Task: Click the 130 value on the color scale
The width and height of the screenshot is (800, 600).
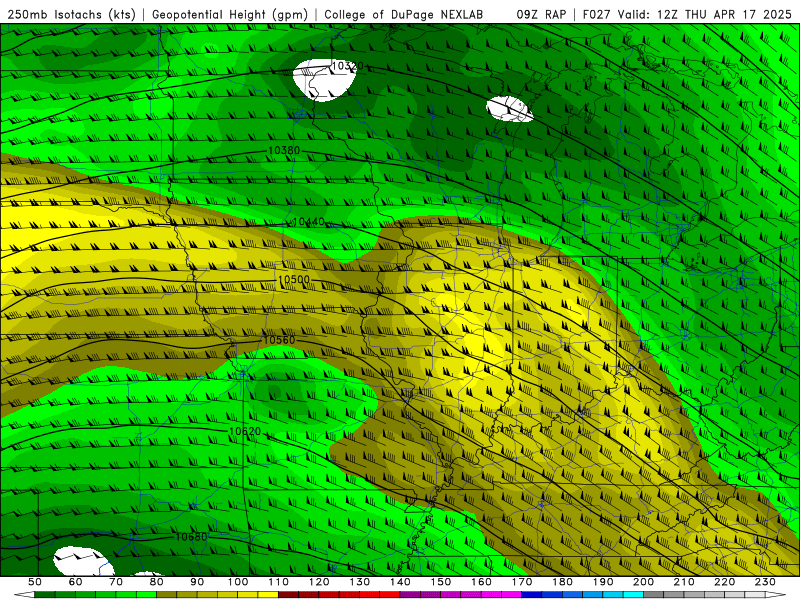Action: tap(360, 582)
